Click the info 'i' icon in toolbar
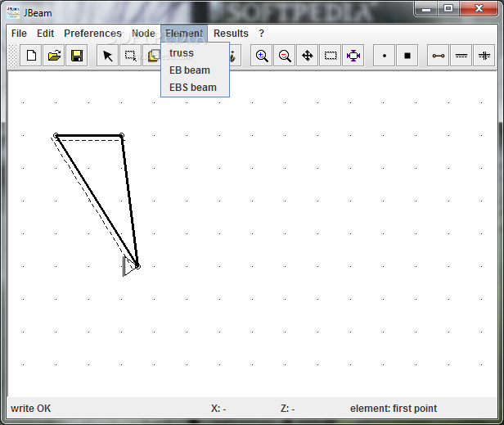The image size is (504, 425). pos(235,56)
